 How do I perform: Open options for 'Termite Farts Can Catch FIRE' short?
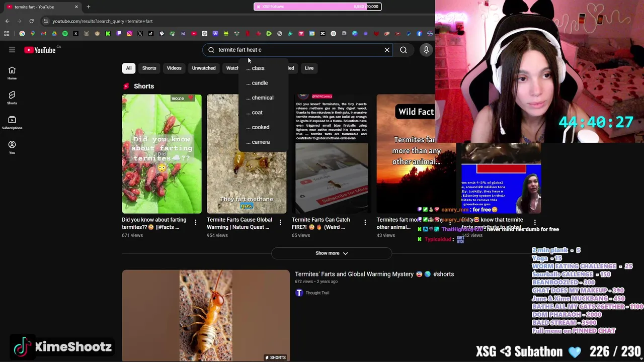pos(365,222)
